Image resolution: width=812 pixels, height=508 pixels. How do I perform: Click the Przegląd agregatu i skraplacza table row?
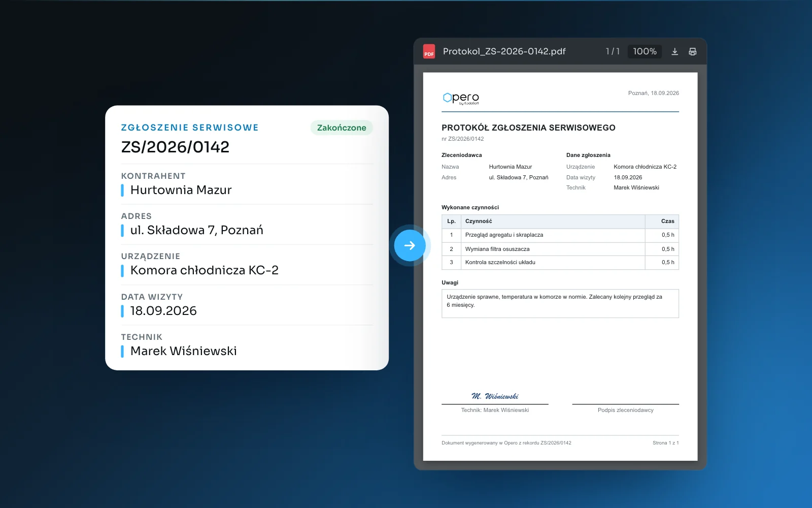tap(560, 235)
